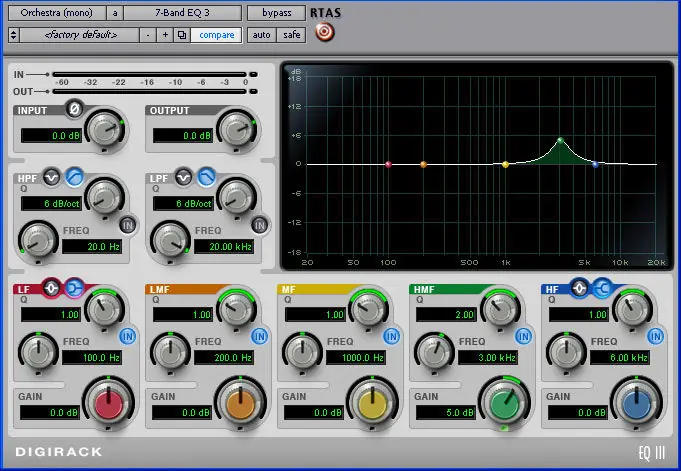Open the 7-Band EQ 3 plug-in selector
681x471 pixels.
click(x=182, y=13)
